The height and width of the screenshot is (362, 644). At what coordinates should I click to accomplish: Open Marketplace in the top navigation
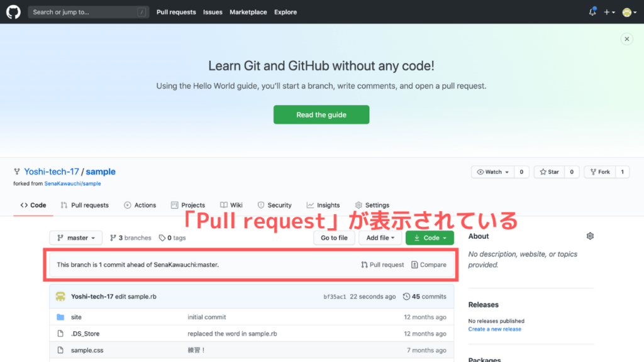click(x=248, y=11)
